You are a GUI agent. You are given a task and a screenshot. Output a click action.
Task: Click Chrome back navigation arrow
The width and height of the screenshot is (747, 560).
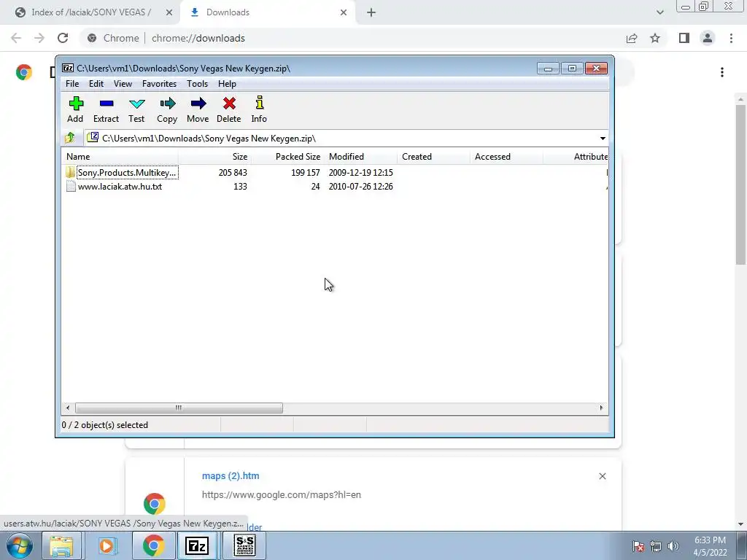pos(16,38)
